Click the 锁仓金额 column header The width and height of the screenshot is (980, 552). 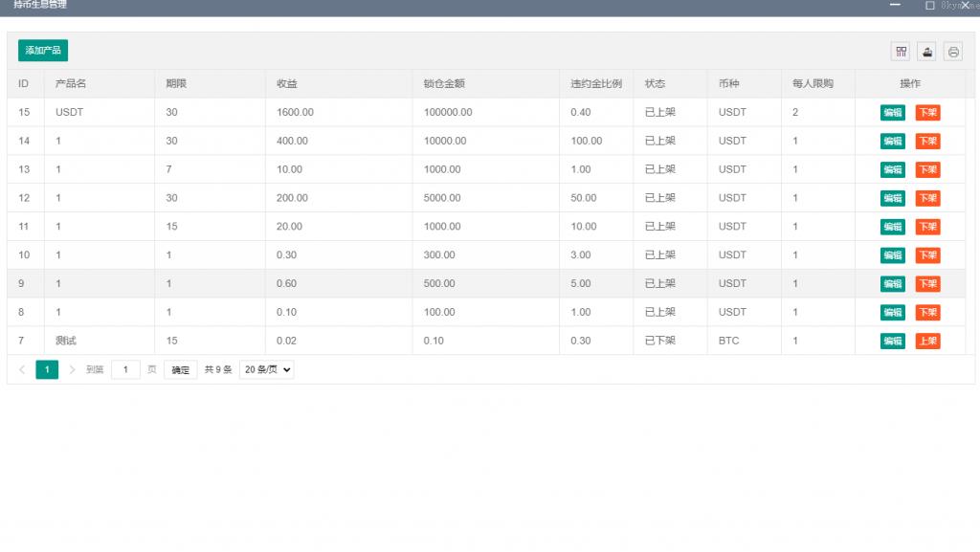(444, 84)
